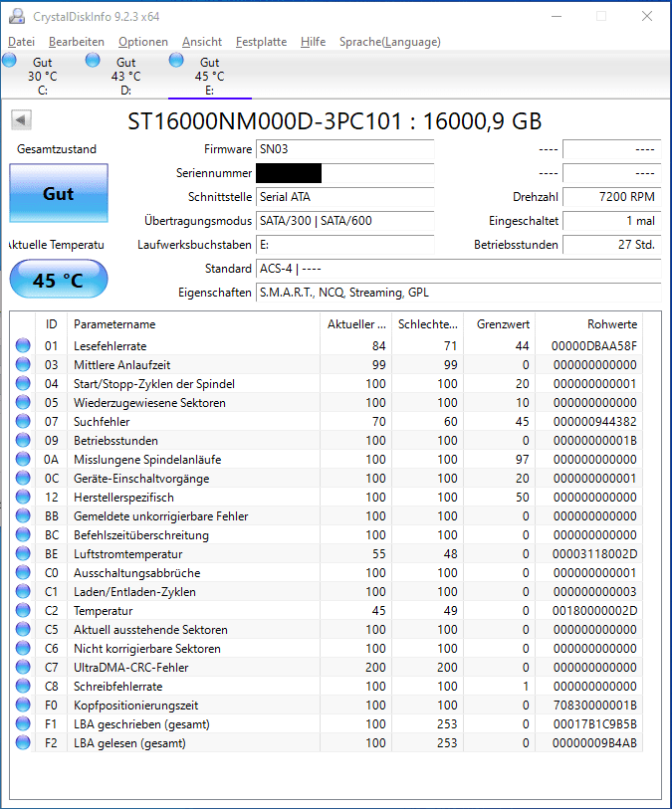The width and height of the screenshot is (672, 809).
Task: Click status orb for Mittlere Anlaufzeit row
Action: coord(23,364)
